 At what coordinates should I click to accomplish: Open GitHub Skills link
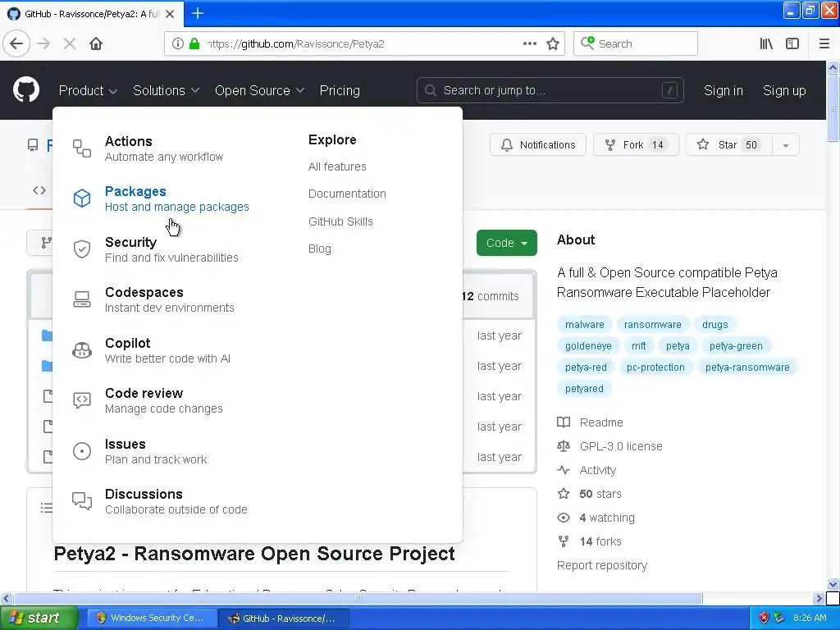(x=340, y=221)
